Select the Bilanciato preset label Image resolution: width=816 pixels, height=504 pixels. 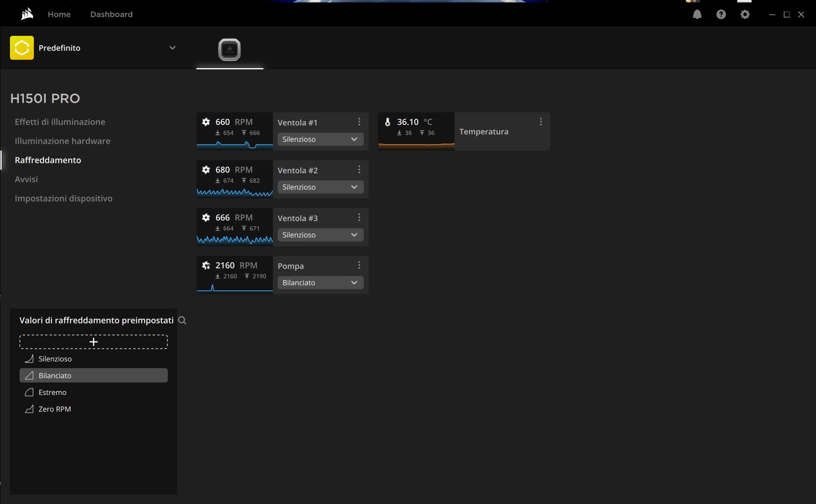(55, 376)
